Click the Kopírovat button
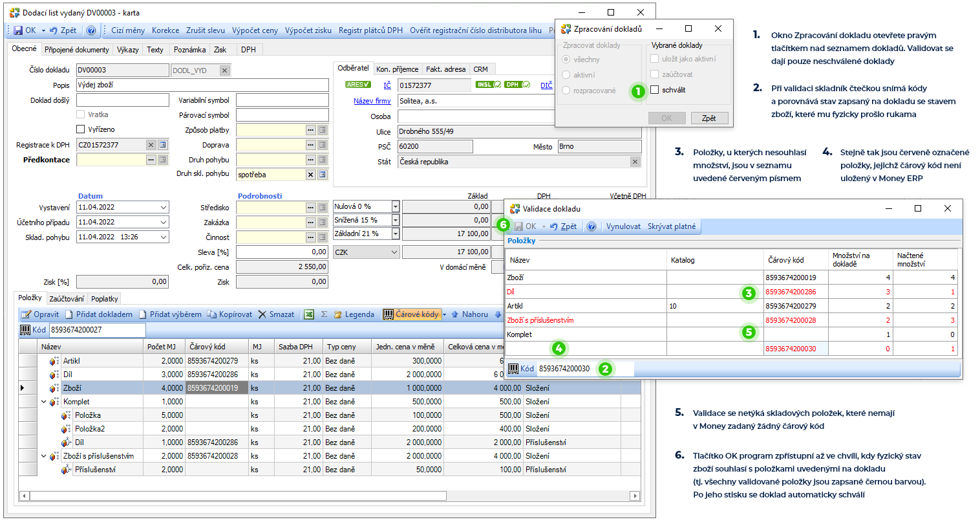Screen dimensions: 980x524 point(229,314)
